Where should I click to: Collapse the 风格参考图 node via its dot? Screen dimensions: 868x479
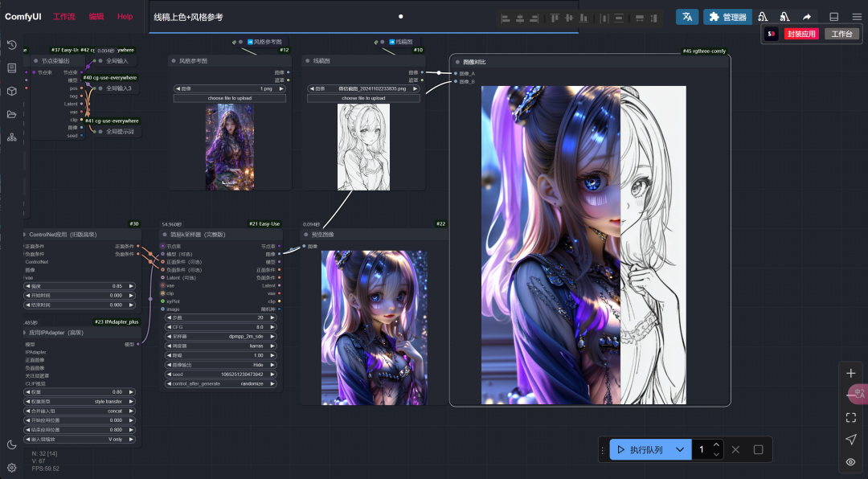click(x=174, y=61)
